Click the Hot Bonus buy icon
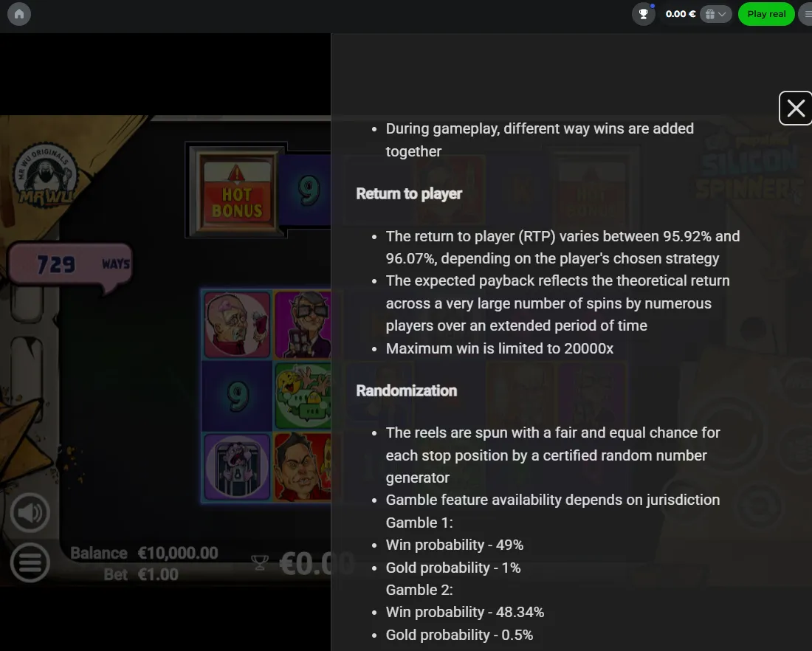This screenshot has height=651, width=812. tap(237, 190)
